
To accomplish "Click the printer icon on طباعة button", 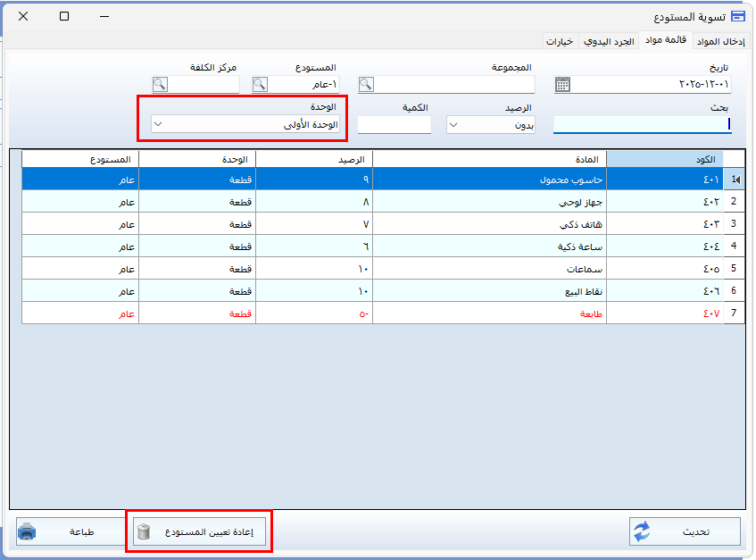I will pos(28,531).
